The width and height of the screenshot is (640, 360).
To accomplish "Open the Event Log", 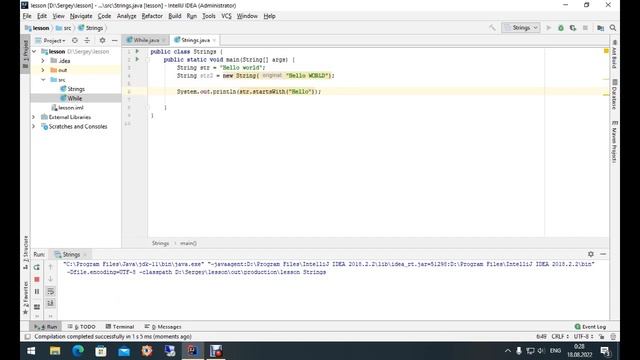I will [590, 327].
